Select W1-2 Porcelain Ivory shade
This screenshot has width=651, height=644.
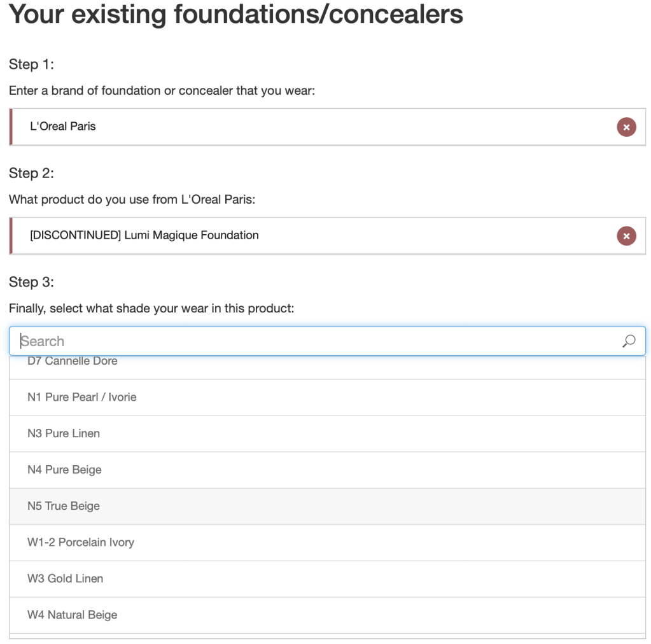coord(81,542)
